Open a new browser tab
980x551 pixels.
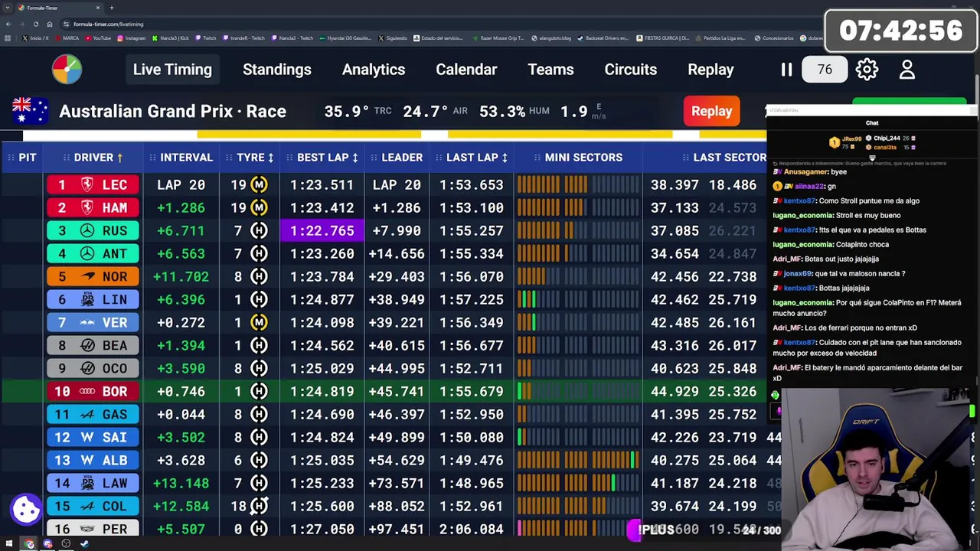[x=112, y=8]
